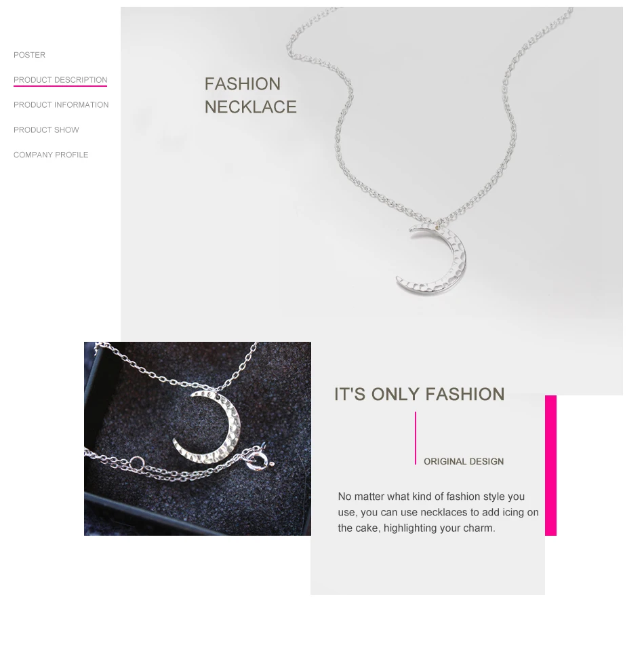
Task: Open the POSTER section link
Action: [x=29, y=55]
